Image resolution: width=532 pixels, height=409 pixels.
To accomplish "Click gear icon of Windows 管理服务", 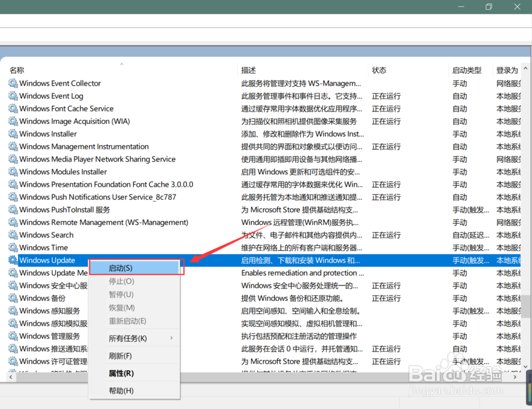I will point(13,336).
